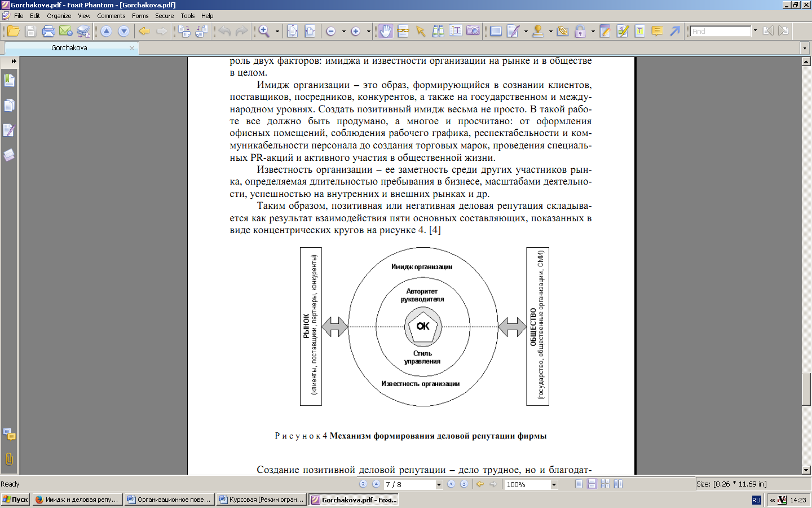The height and width of the screenshot is (508, 812).
Task: Click the Open file folder icon
Action: [x=14, y=31]
